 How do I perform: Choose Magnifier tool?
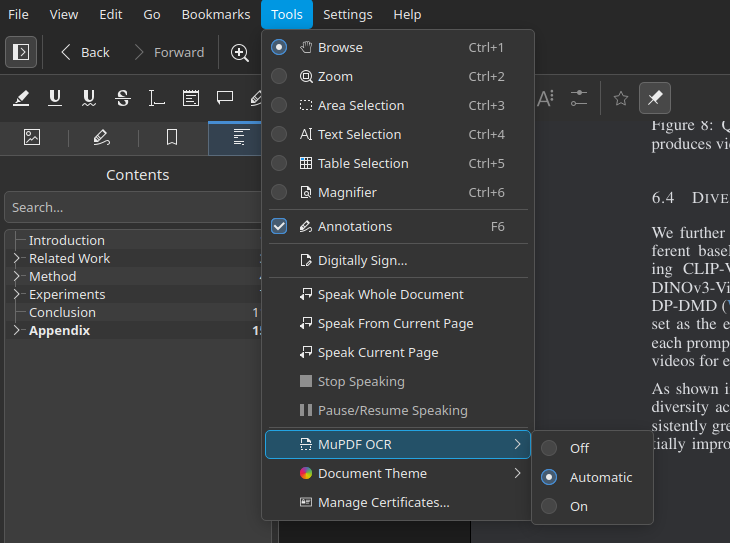[x=398, y=192]
